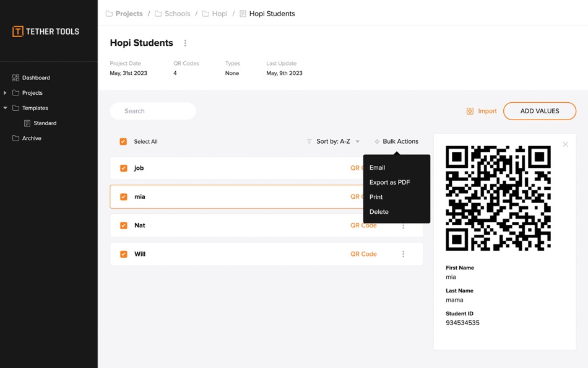Go to Schools breadcrumb

[x=178, y=14]
